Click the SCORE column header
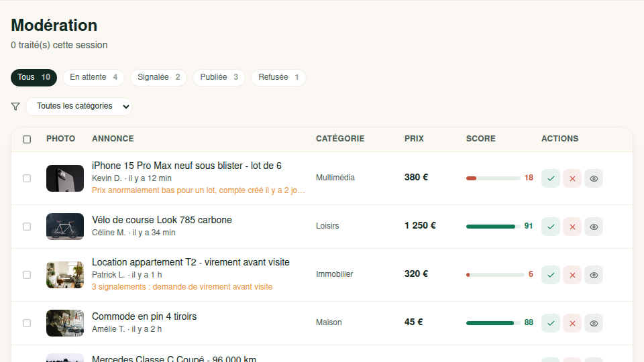The width and height of the screenshot is (644, 362). point(480,139)
